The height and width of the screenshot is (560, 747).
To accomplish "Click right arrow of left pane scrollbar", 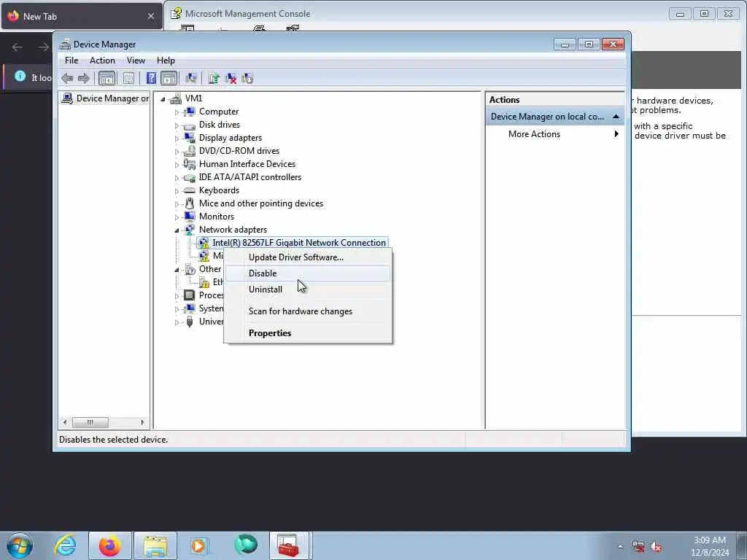I will point(142,422).
